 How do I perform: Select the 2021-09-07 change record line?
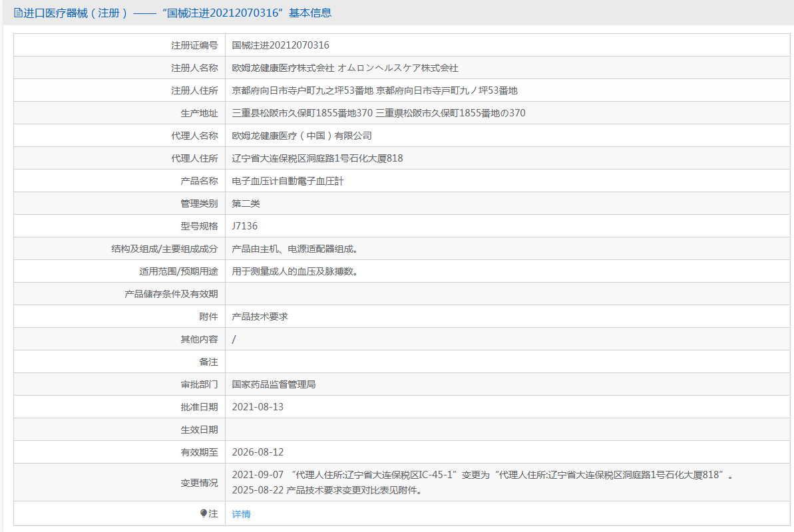click(483, 475)
